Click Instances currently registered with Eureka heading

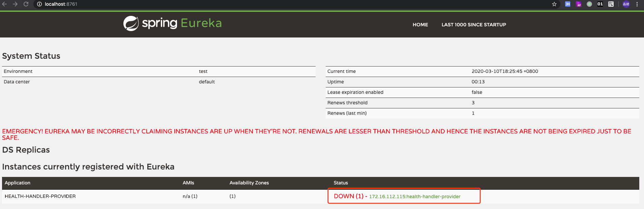pyautogui.click(x=88, y=167)
